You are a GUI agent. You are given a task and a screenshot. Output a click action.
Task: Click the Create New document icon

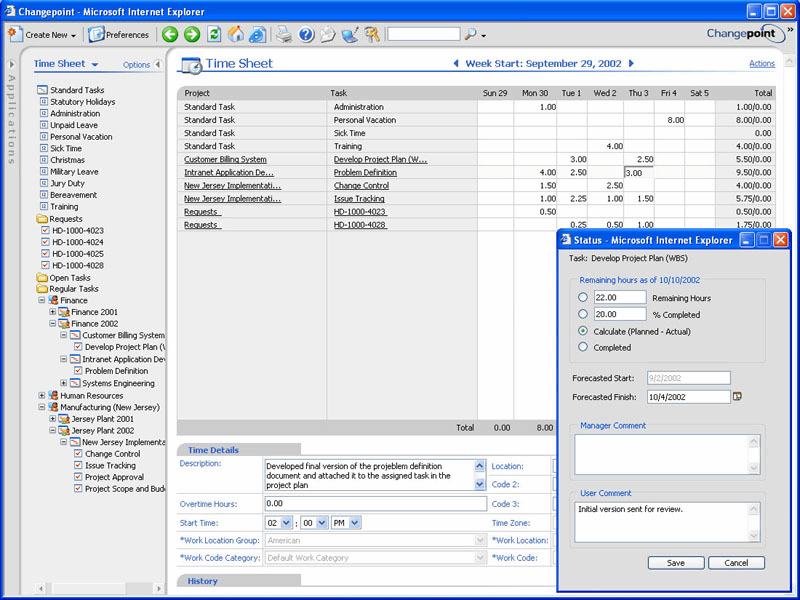(x=15, y=34)
